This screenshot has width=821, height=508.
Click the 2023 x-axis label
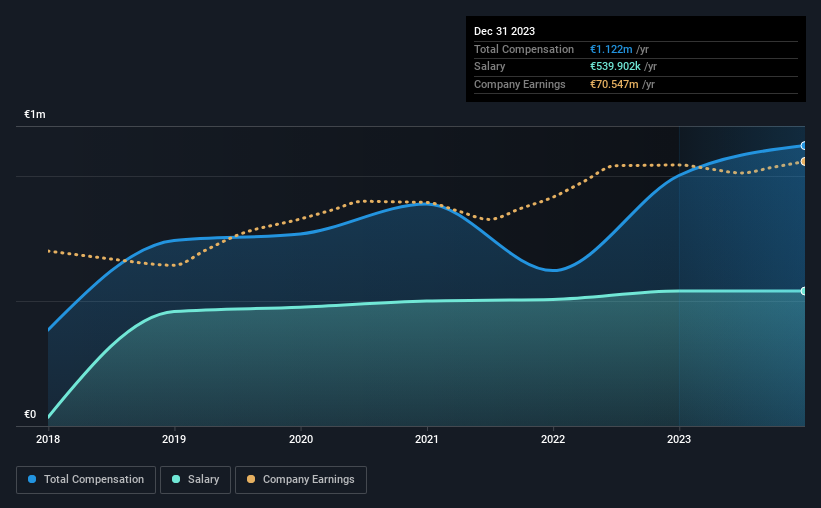[x=679, y=439]
